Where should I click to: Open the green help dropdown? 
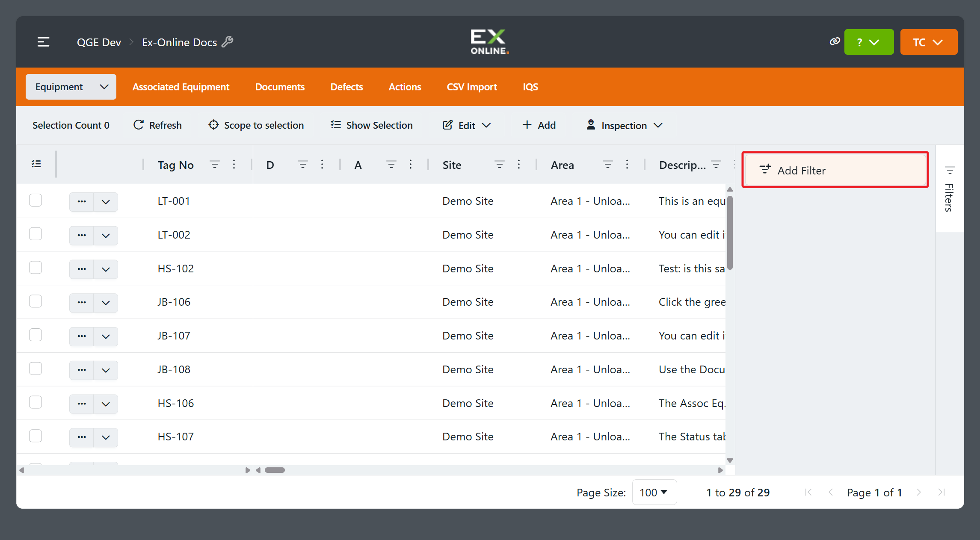869,42
